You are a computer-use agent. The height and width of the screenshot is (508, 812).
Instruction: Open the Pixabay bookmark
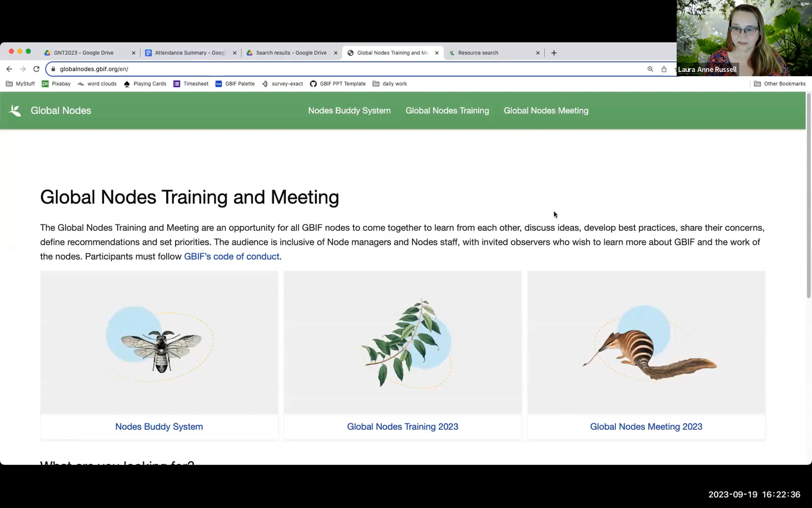click(56, 84)
